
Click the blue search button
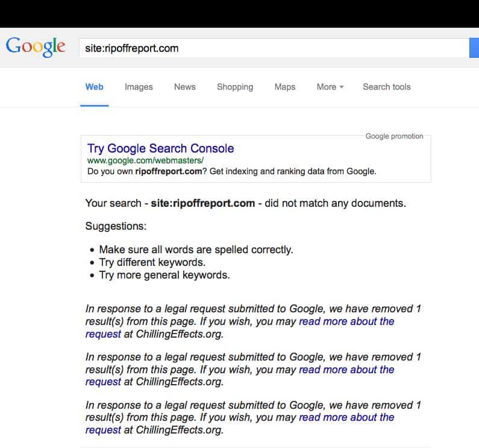[x=474, y=48]
